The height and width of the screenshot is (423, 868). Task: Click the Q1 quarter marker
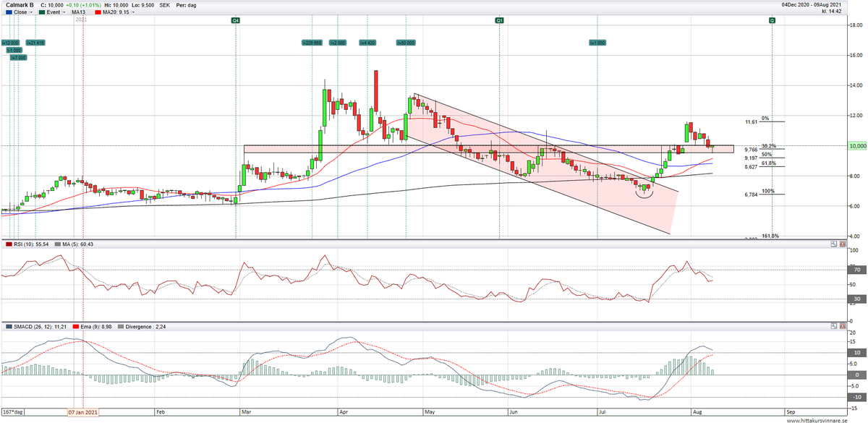point(499,21)
